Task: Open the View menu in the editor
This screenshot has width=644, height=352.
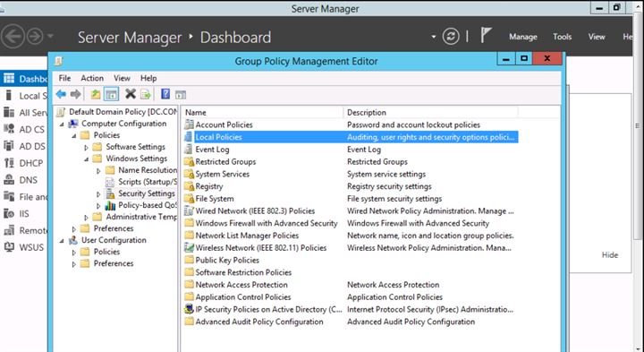Action: coord(122,78)
